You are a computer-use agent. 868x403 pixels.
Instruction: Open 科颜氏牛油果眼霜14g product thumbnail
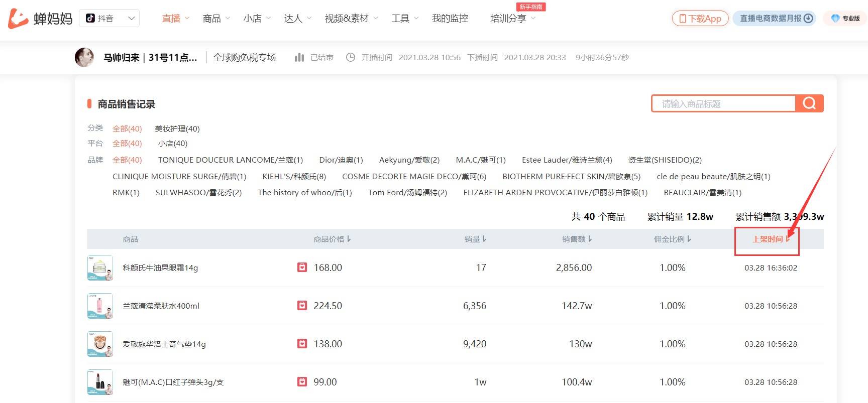(x=100, y=268)
